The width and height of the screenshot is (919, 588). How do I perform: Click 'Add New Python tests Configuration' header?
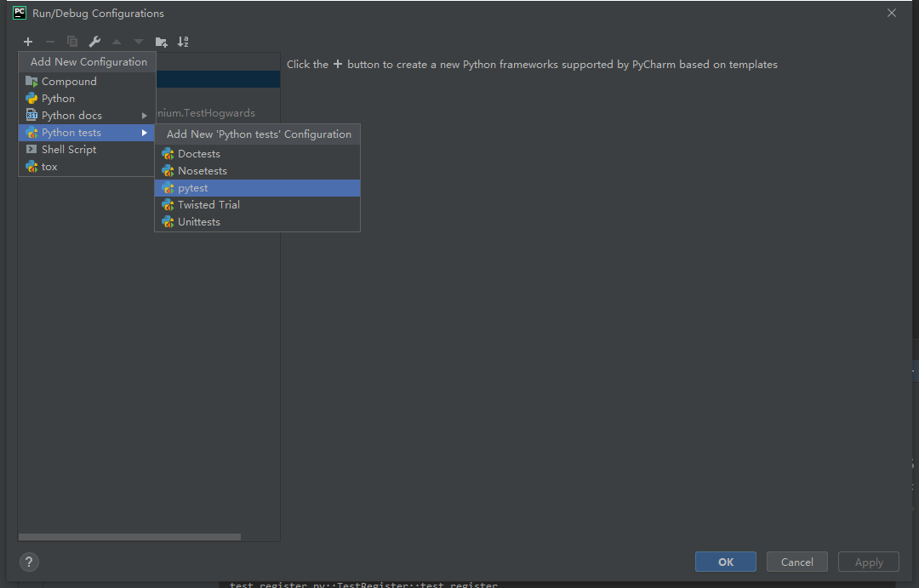[259, 134]
